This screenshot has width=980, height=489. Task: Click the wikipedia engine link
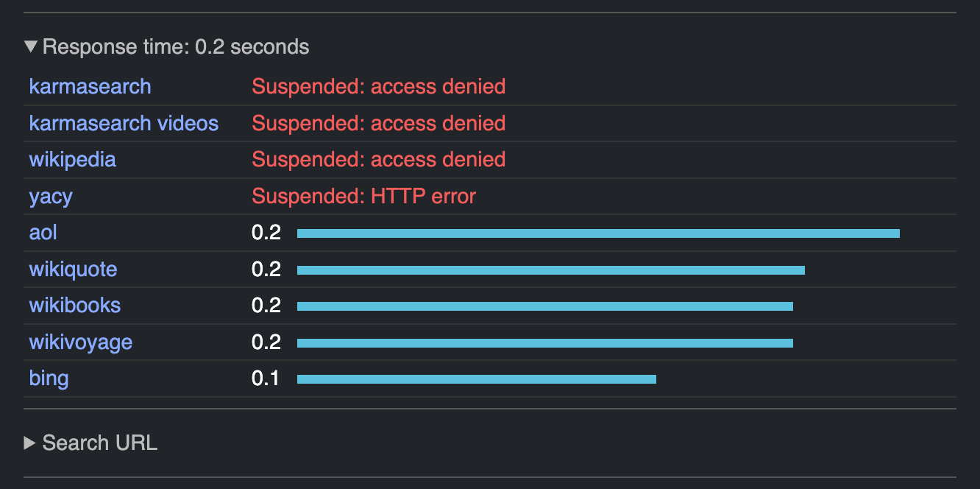72,159
